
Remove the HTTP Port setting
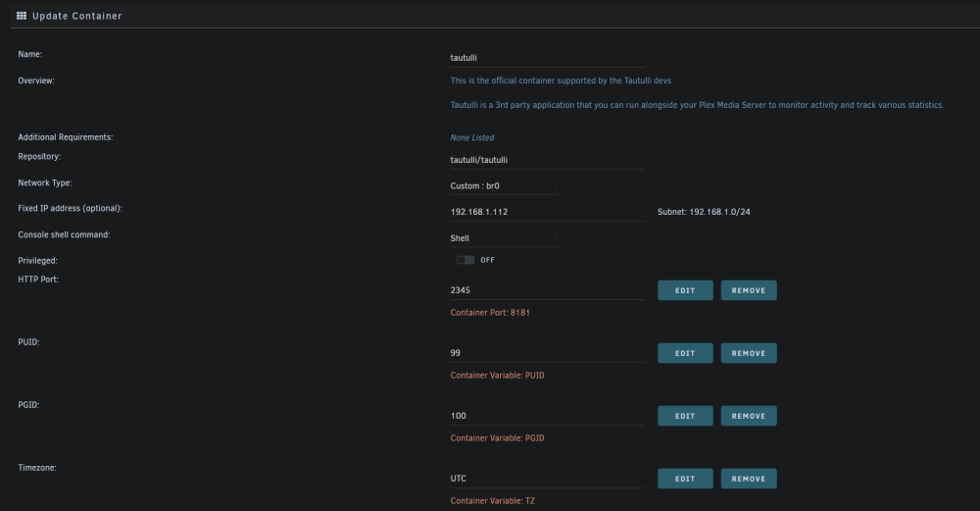point(749,290)
